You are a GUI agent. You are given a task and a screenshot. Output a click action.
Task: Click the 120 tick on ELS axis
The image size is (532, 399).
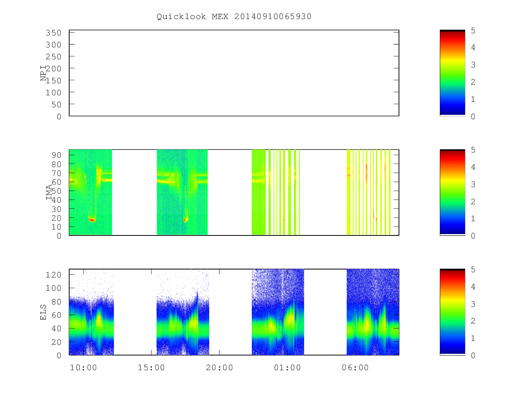click(53, 274)
